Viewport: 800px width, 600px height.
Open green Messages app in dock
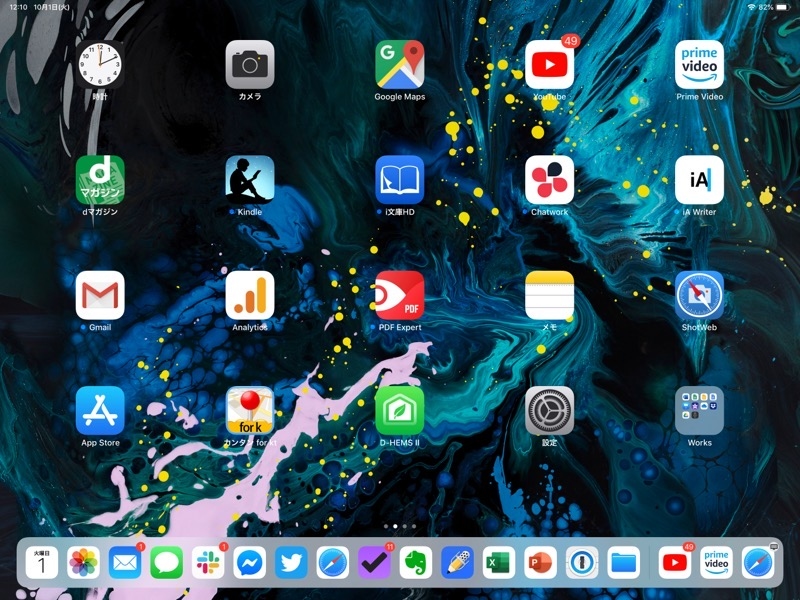(x=166, y=563)
